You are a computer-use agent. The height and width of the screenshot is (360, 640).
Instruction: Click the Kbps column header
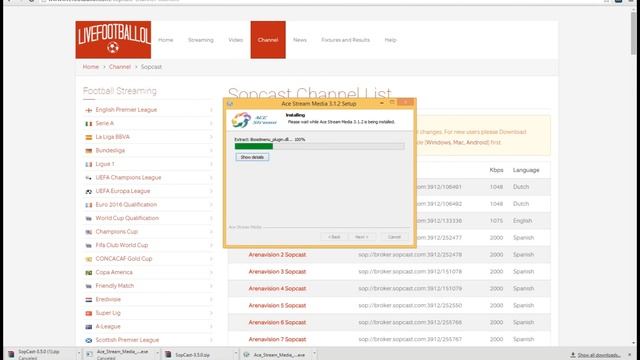coord(496,170)
